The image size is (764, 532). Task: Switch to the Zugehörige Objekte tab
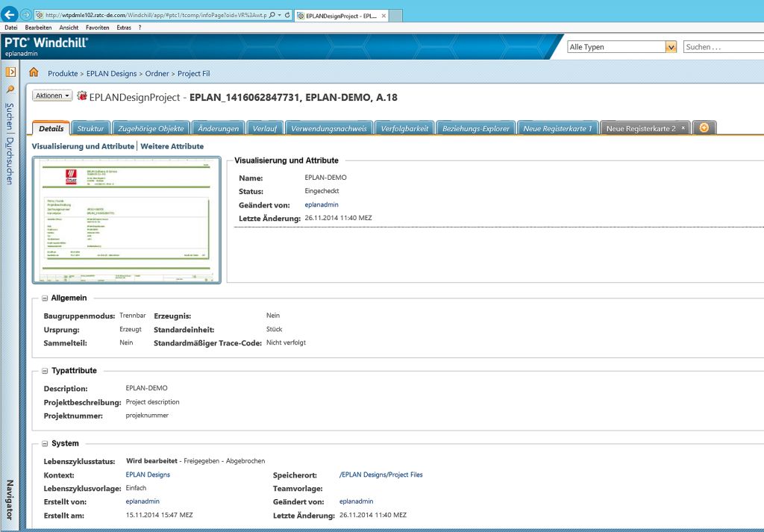coord(151,128)
